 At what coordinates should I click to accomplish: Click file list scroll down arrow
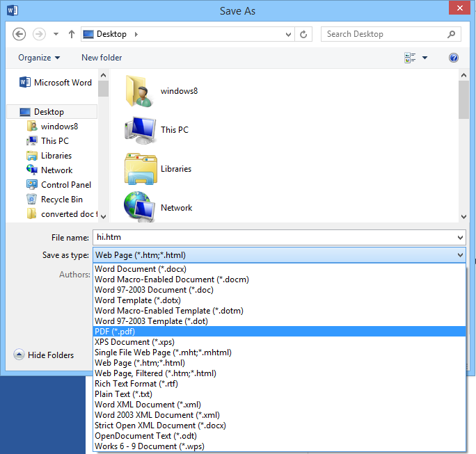[x=463, y=216]
